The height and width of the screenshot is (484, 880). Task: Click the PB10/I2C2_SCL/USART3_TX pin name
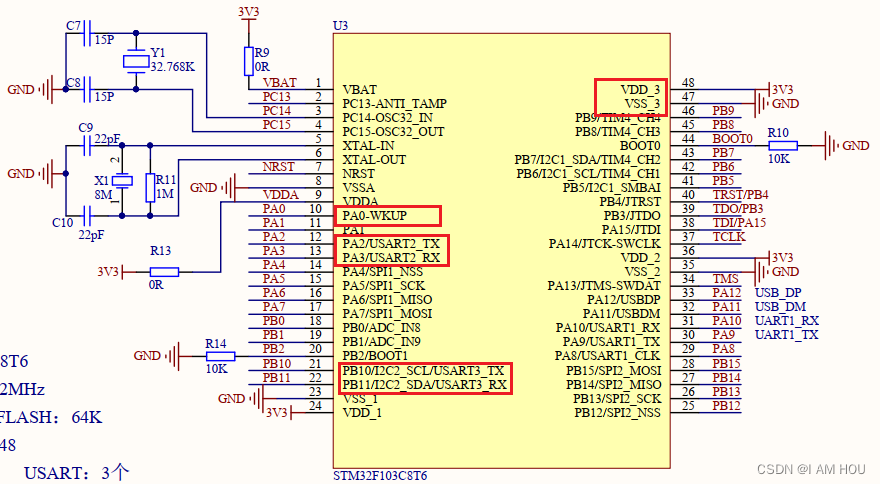423,371
